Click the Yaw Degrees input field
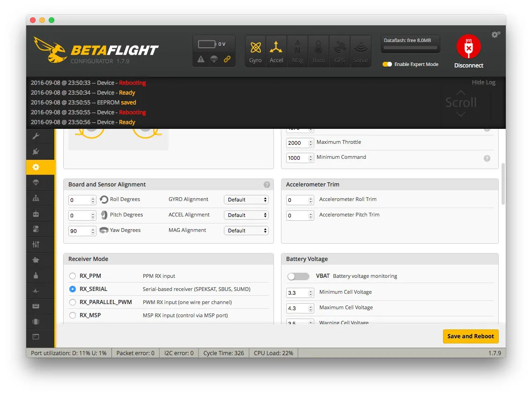 pos(80,231)
